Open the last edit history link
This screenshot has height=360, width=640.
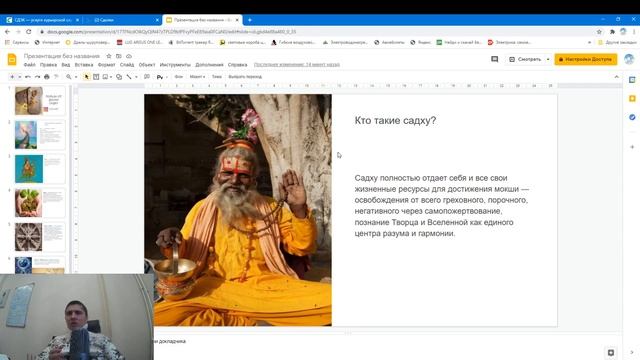pyautogui.click(x=297, y=65)
